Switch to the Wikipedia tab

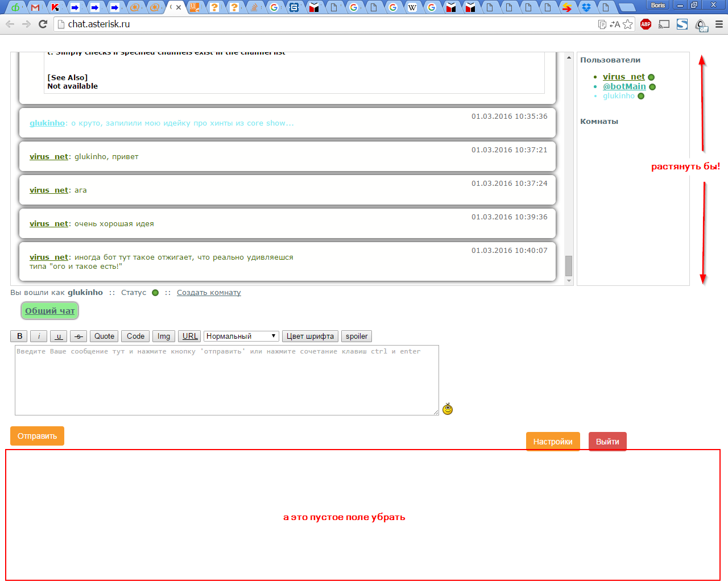pos(412,7)
